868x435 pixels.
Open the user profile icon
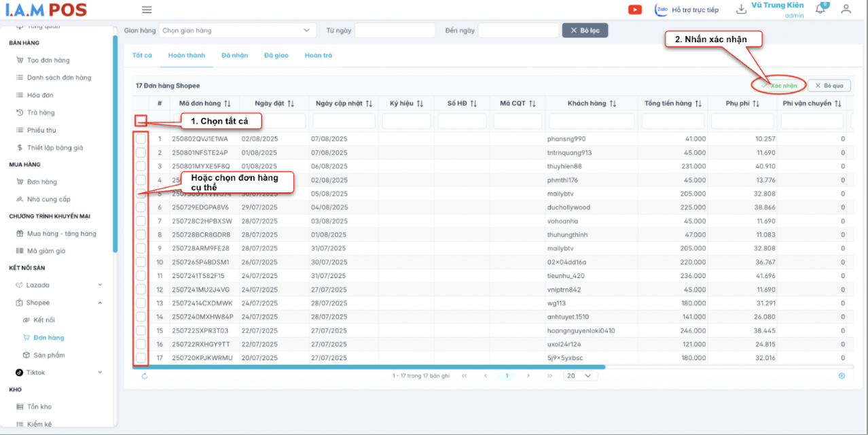click(846, 9)
